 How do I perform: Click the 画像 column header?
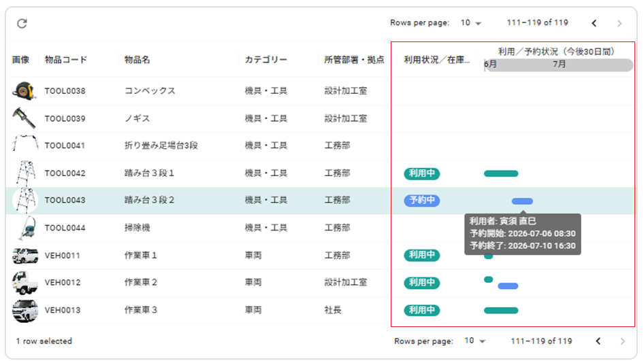pos(20,60)
